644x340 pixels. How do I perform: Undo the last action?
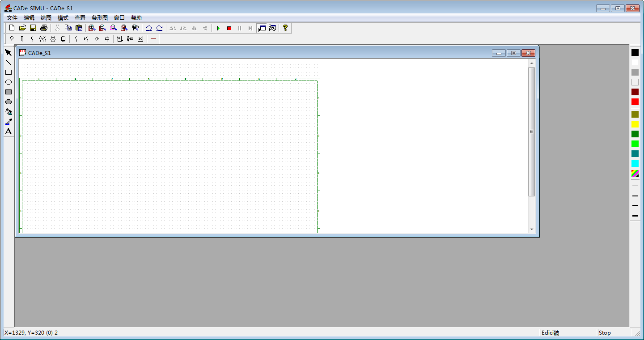tap(148, 28)
